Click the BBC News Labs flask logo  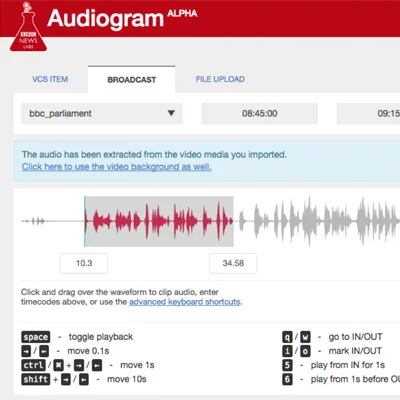(28, 27)
